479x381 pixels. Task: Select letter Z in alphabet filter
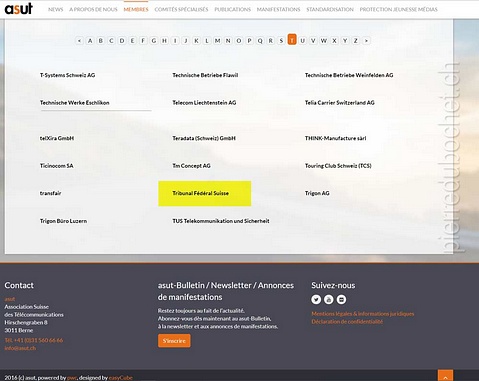(356, 41)
